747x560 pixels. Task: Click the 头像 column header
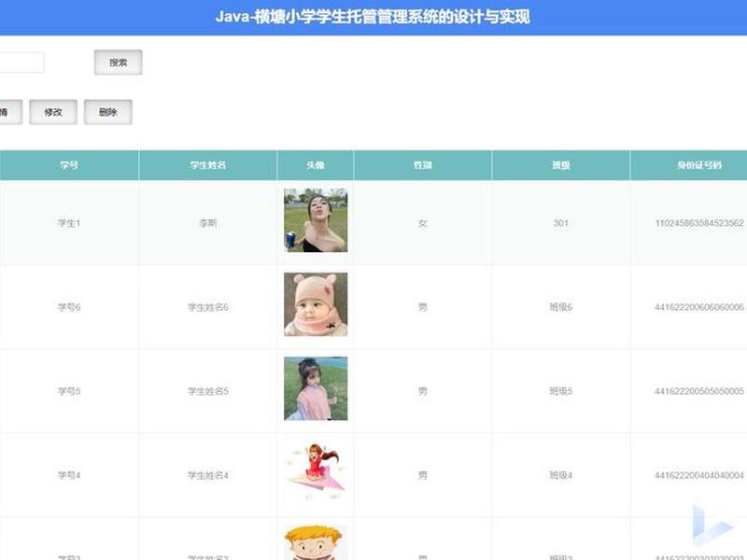coord(316,165)
